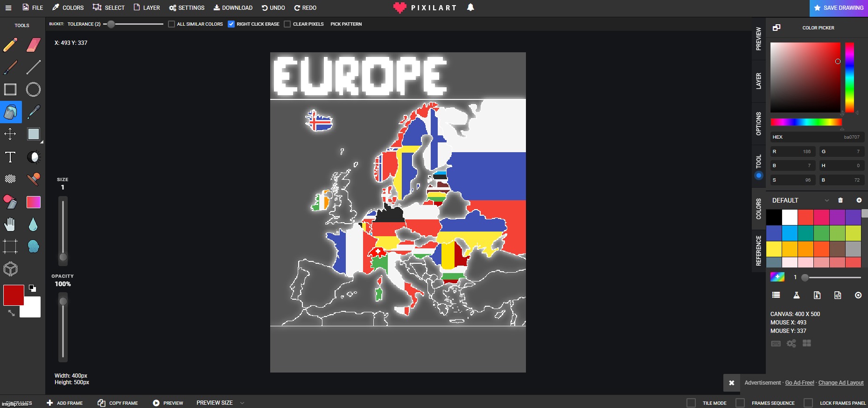Toggle Frames Sequence checkbox
868x408 pixels.
740,403
